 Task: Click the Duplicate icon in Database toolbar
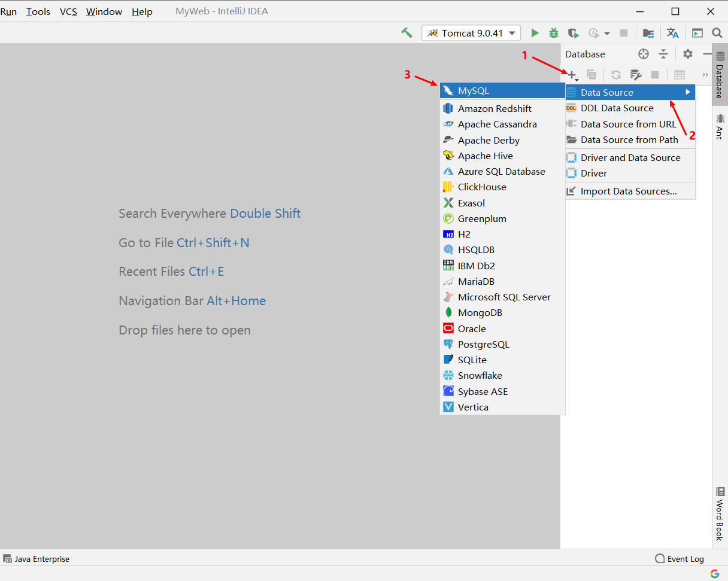click(591, 75)
